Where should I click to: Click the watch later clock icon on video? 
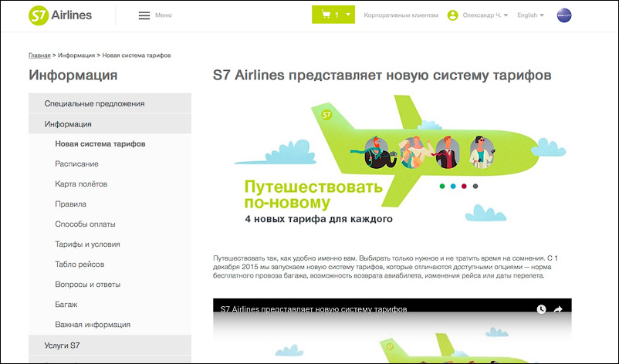tap(541, 309)
